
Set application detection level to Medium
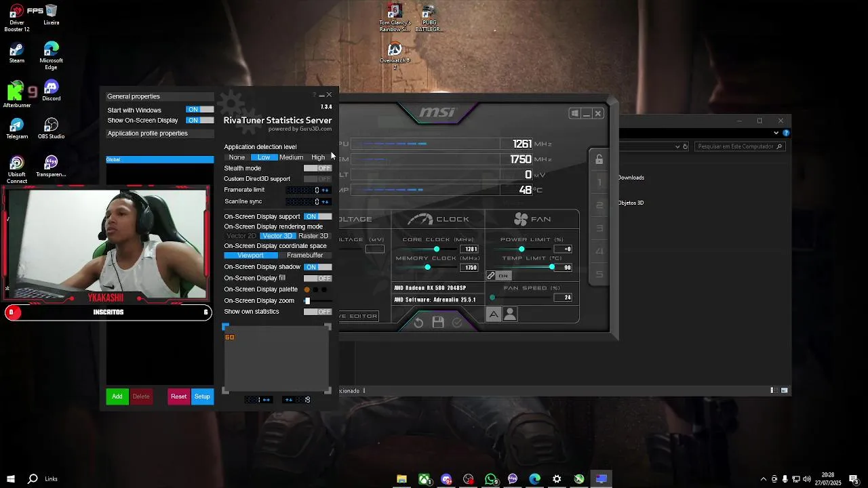coord(291,157)
